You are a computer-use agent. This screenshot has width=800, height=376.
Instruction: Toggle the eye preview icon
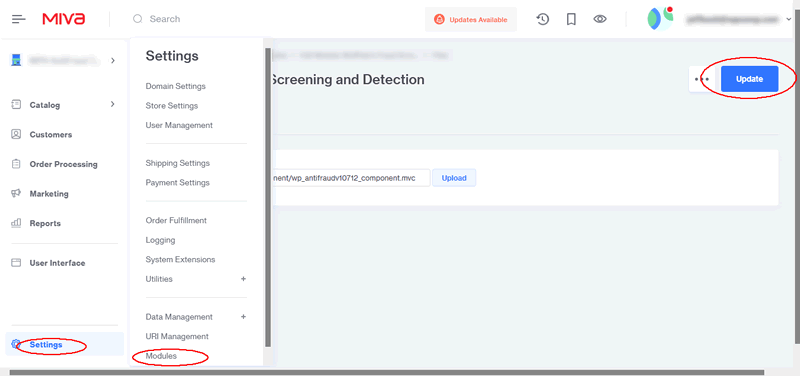click(600, 19)
